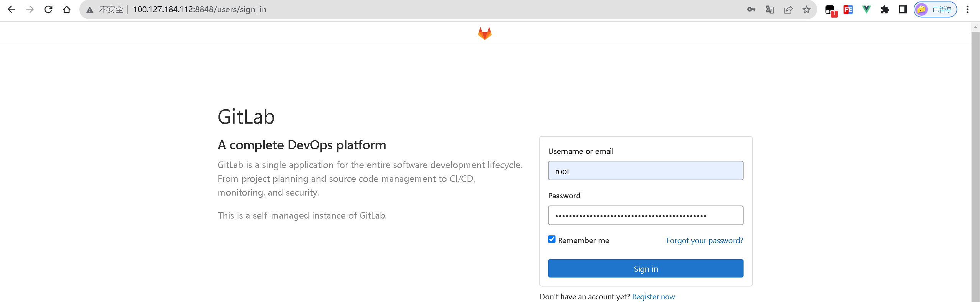Open the Vue devtools extension
The image size is (980, 302).
(x=866, y=10)
